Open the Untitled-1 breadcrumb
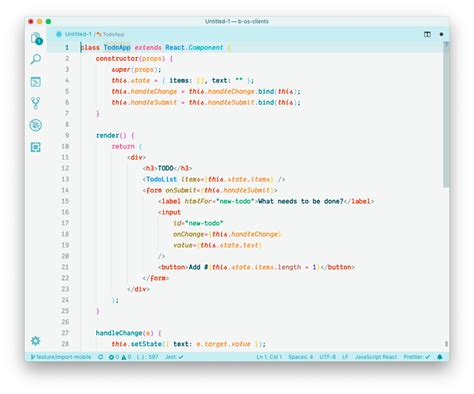The height and width of the screenshot is (394, 474). tap(78, 34)
